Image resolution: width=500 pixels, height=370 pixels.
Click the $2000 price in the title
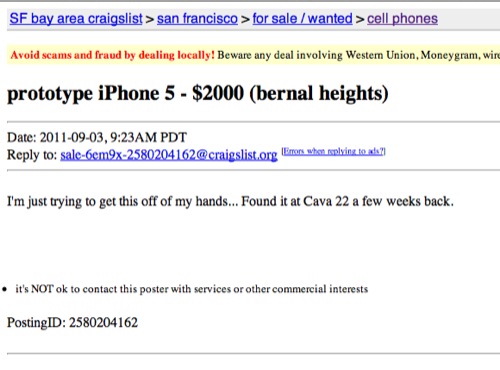point(218,93)
